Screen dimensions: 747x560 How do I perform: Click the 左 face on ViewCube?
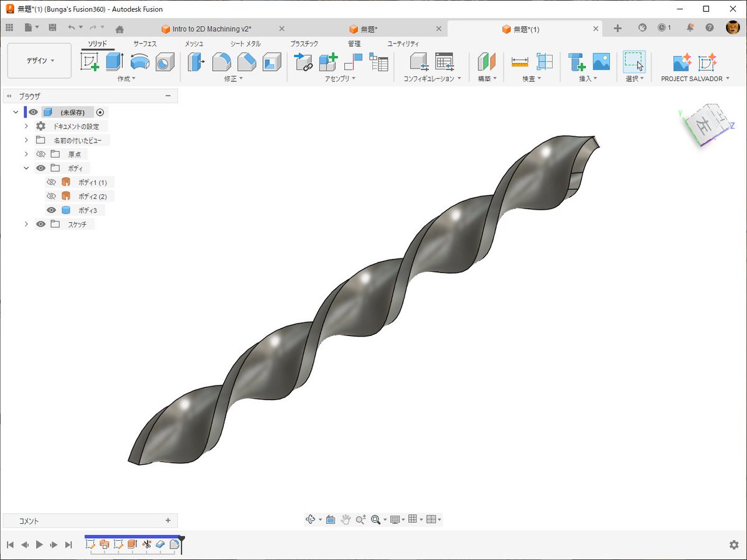[703, 124]
